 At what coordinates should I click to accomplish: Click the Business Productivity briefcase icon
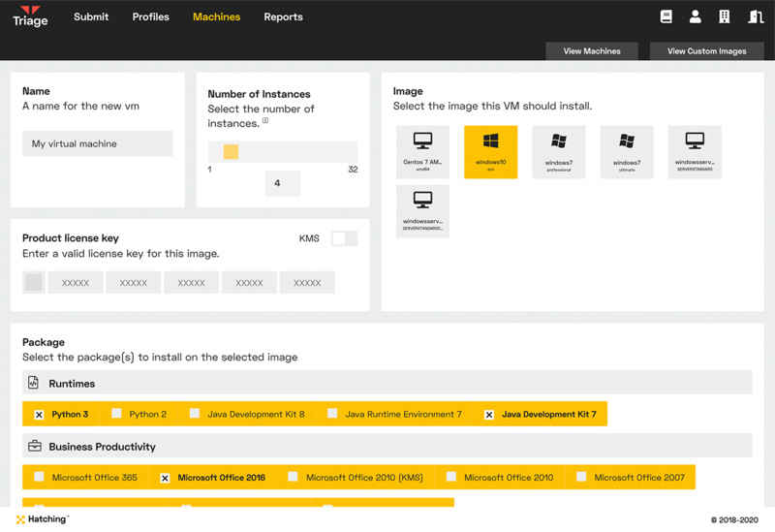click(35, 446)
